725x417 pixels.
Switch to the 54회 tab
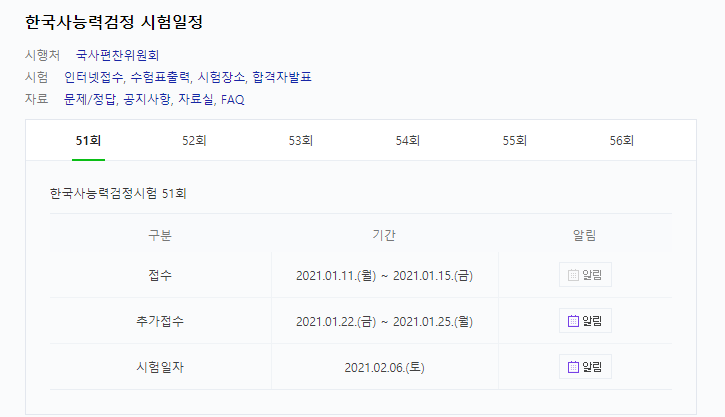408,141
